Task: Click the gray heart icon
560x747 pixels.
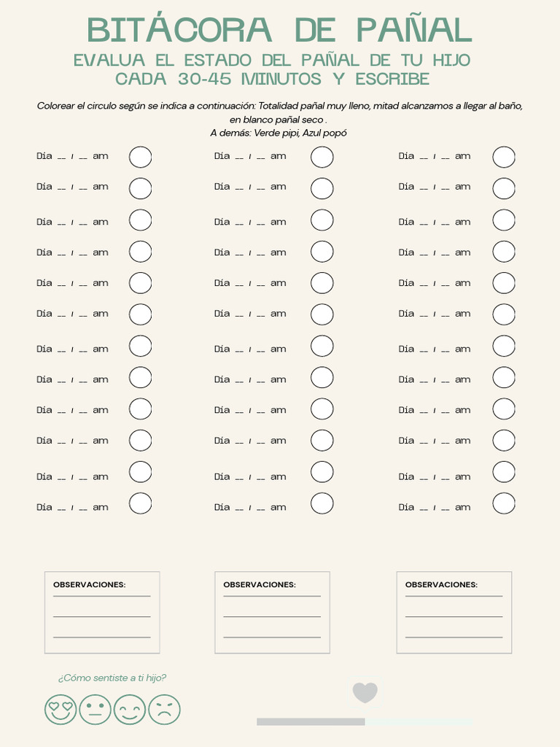Action: (x=365, y=693)
